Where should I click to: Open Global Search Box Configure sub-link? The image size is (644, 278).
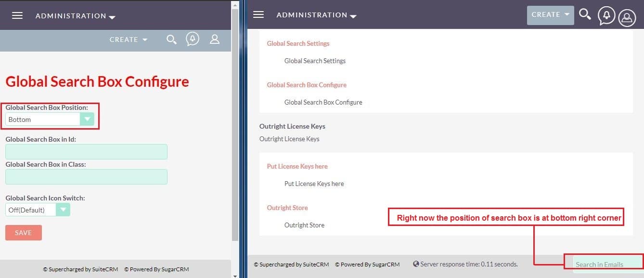click(x=323, y=102)
